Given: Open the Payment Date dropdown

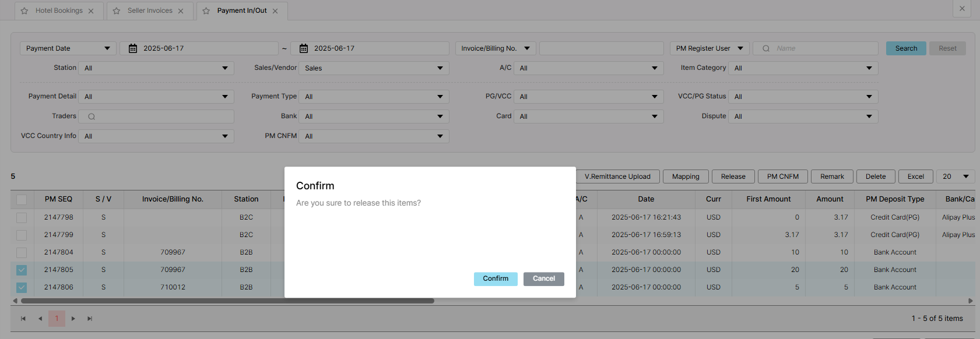Looking at the screenshot, I should click(68, 48).
